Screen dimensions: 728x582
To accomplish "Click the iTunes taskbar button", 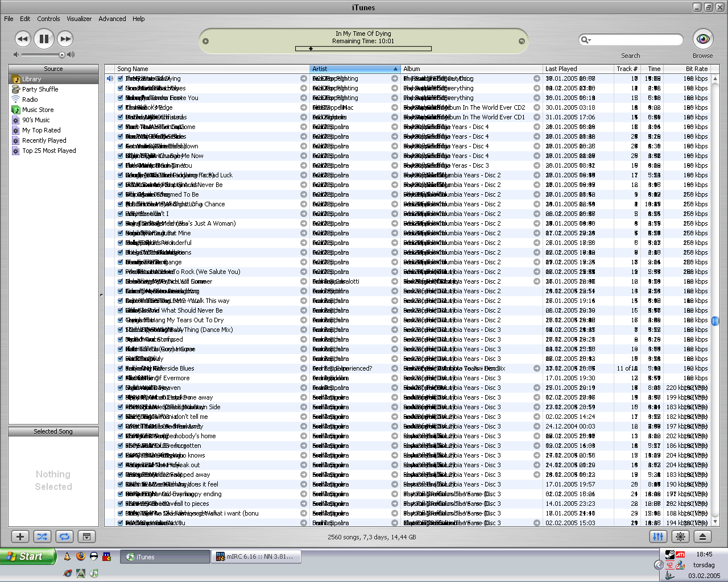I will (166, 556).
